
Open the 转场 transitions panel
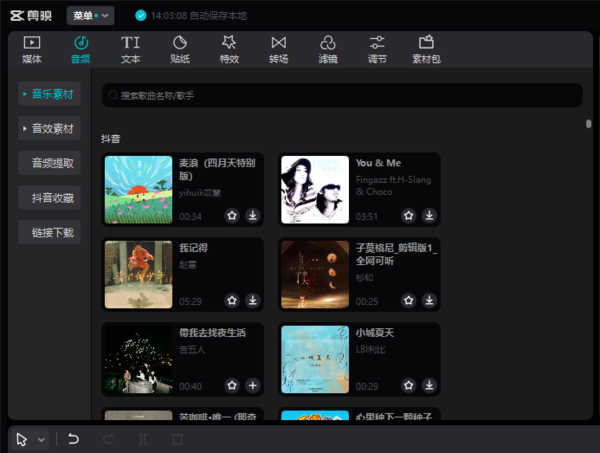pos(278,49)
